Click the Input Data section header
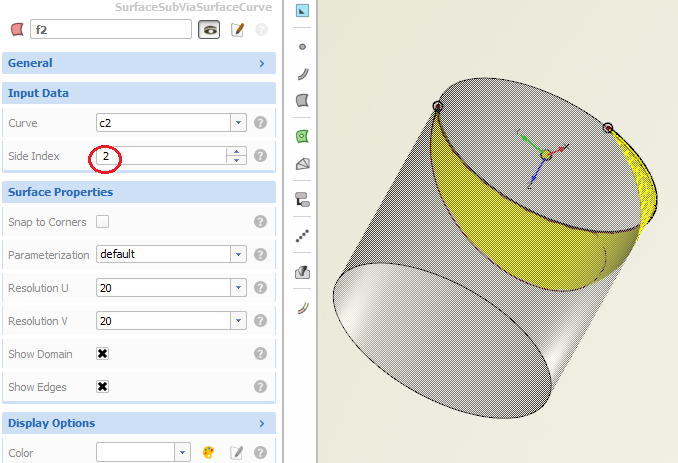678x463 pixels. click(139, 93)
